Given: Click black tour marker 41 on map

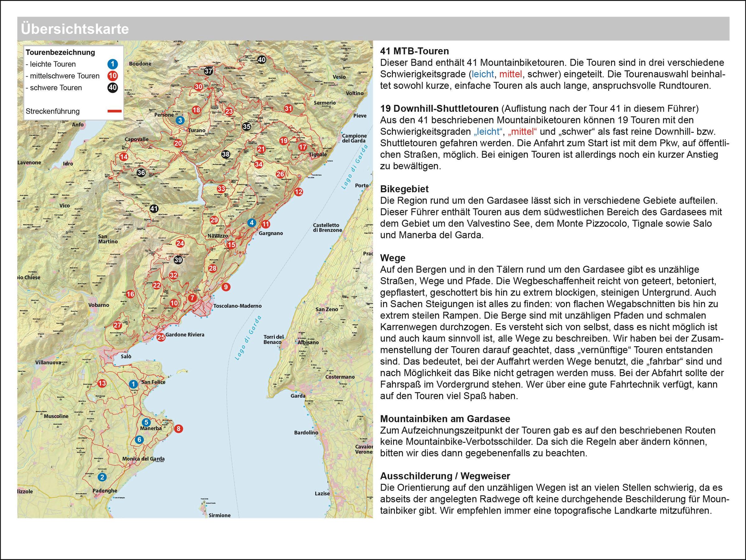Looking at the screenshot, I should (154, 209).
